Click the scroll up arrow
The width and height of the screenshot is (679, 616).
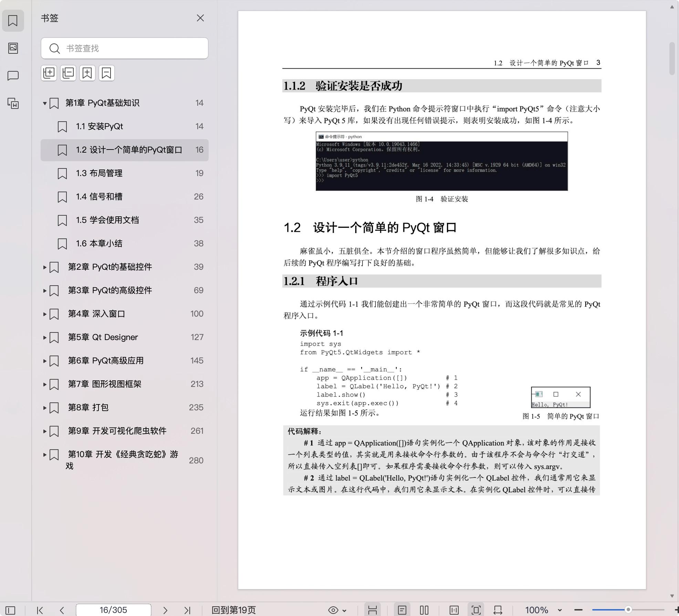click(672, 7)
